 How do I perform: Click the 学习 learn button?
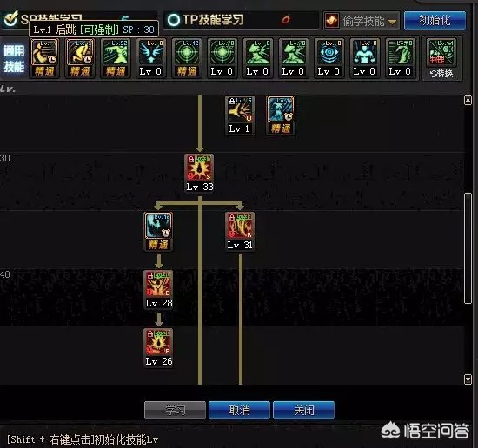click(176, 410)
